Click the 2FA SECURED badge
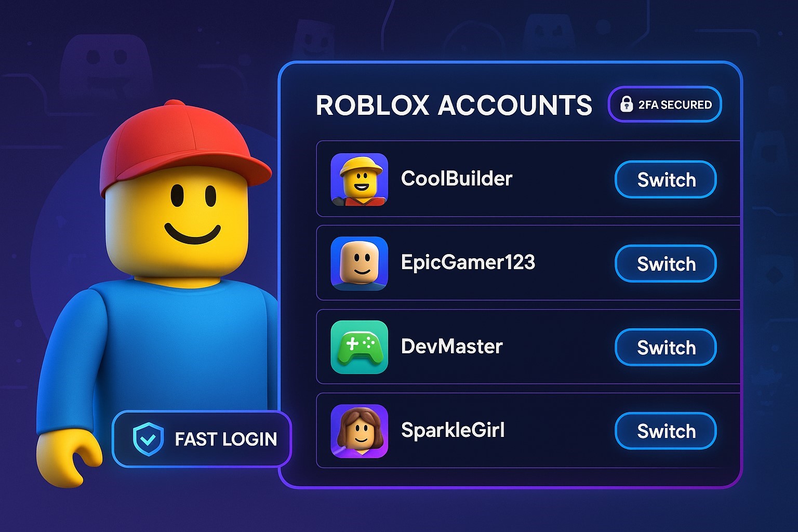The height and width of the screenshot is (532, 798). 664,104
